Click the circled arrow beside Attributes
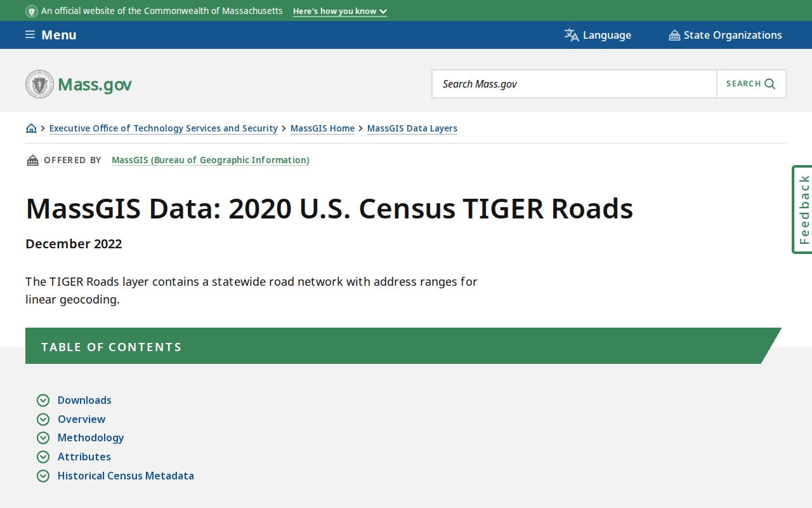Viewport: 812px width, 508px height. tap(43, 457)
